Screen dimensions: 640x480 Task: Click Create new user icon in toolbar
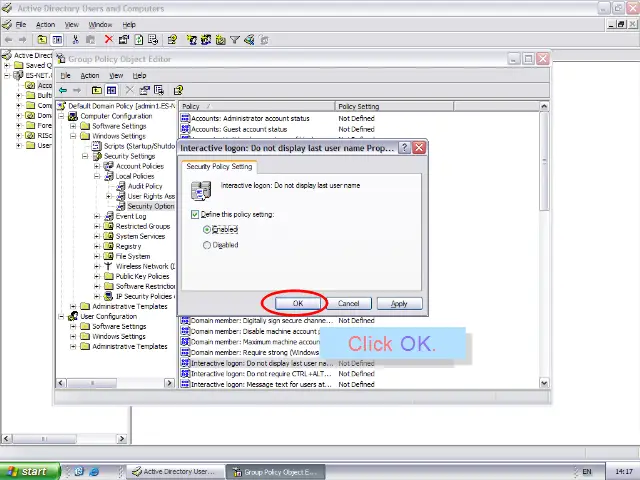pos(191,40)
